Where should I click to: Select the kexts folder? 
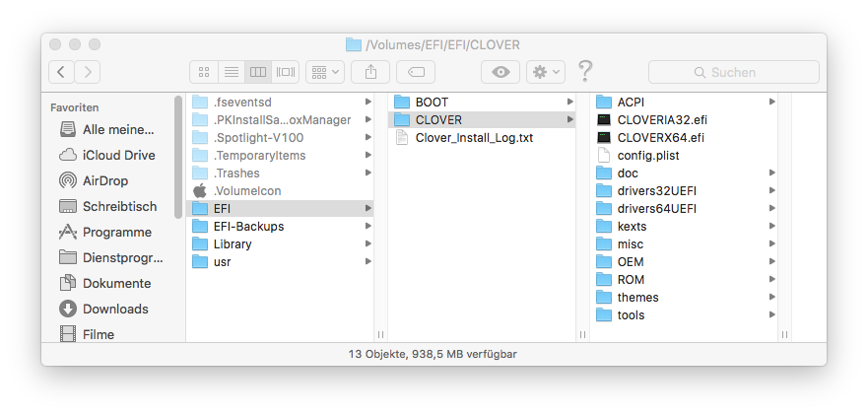click(684, 226)
